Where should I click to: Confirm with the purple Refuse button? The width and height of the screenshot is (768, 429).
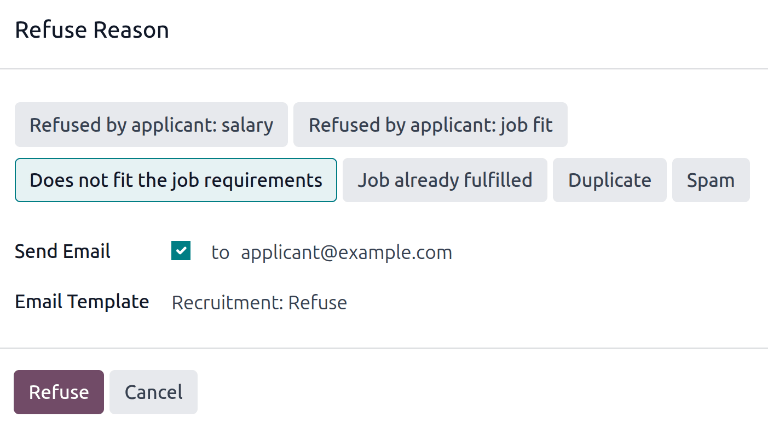click(x=59, y=392)
